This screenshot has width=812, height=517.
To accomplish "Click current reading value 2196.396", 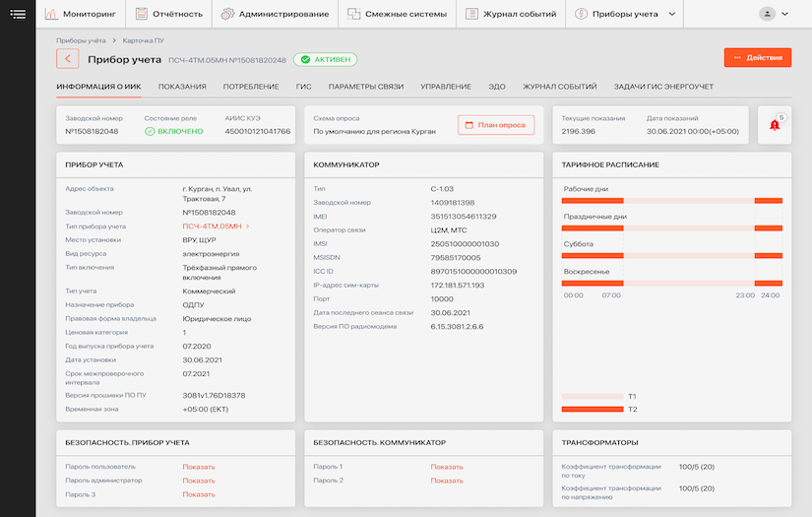I will (x=579, y=131).
